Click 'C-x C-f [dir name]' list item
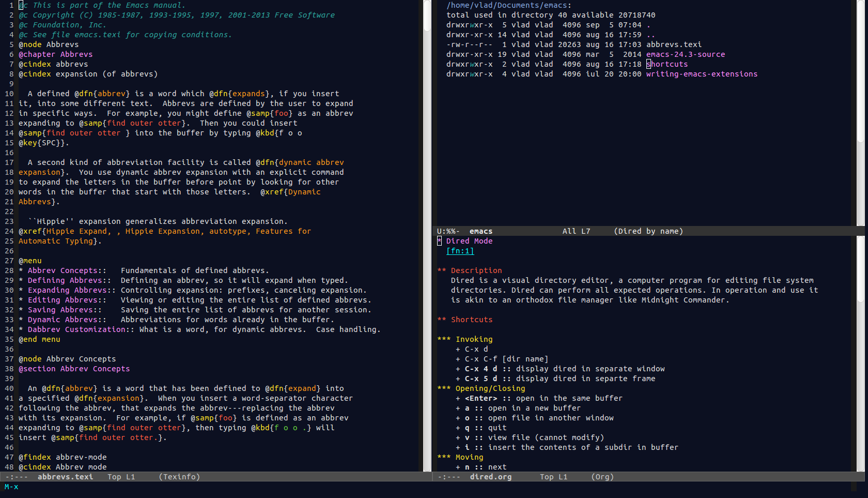The height and width of the screenshot is (498, 868). (502, 359)
